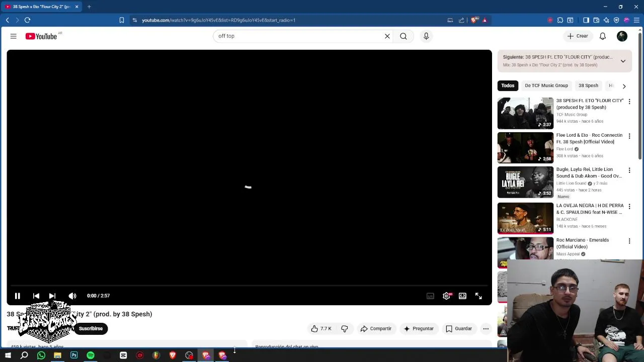Click the Crear button
644x362 pixels.
[x=578, y=36]
